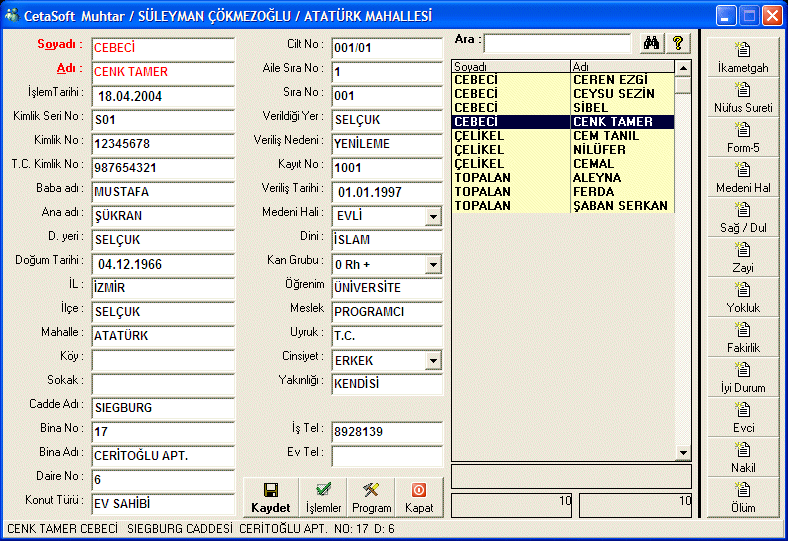Expand the Cinsiyet dropdown
This screenshot has width=788, height=541.
tap(432, 360)
